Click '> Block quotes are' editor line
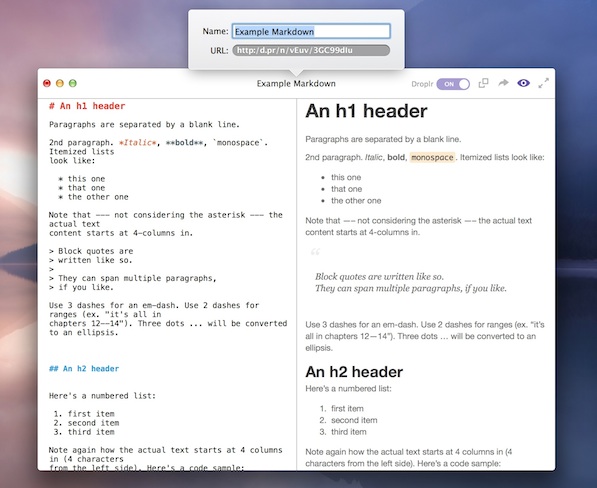597x488 pixels. click(91, 251)
